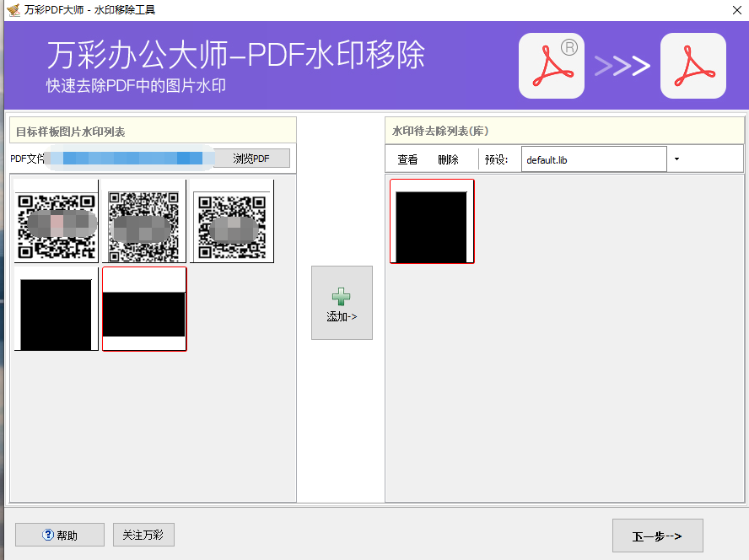Click the watermarked PDF icon with R mark
The image size is (749, 560).
click(552, 66)
